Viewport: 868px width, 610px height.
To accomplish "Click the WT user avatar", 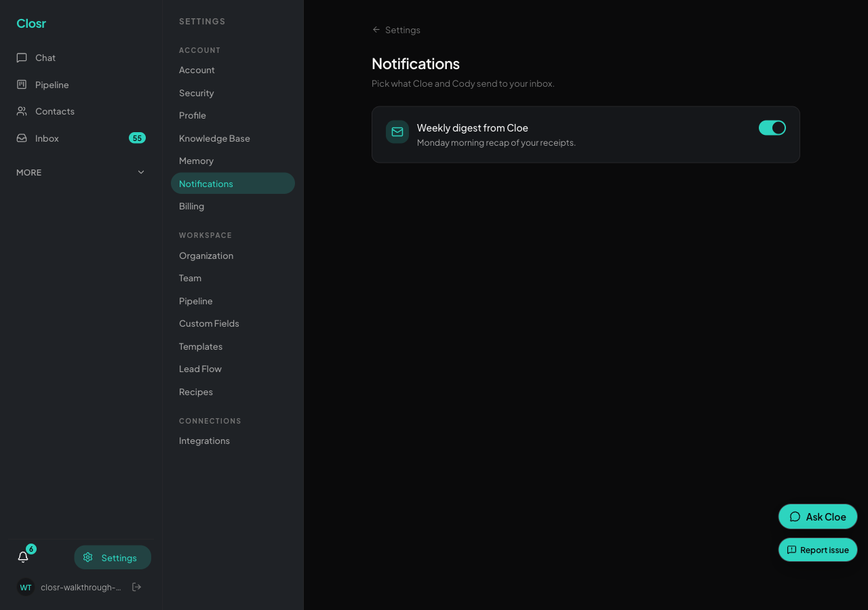I will tap(26, 587).
